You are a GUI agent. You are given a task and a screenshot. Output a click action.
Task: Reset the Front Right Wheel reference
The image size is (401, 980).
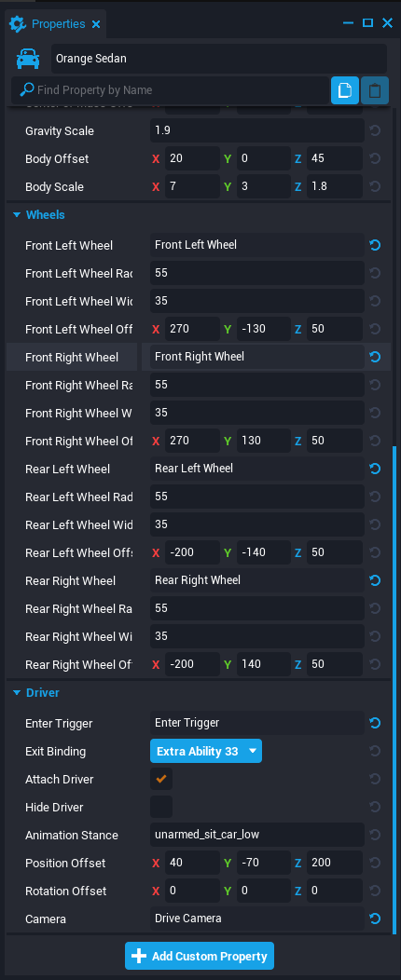[375, 357]
